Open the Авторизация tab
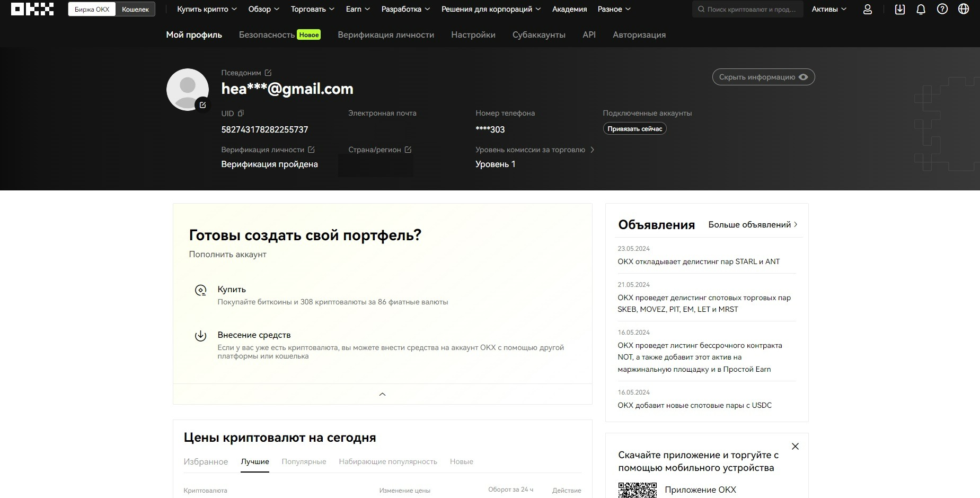The image size is (980, 498). [639, 34]
